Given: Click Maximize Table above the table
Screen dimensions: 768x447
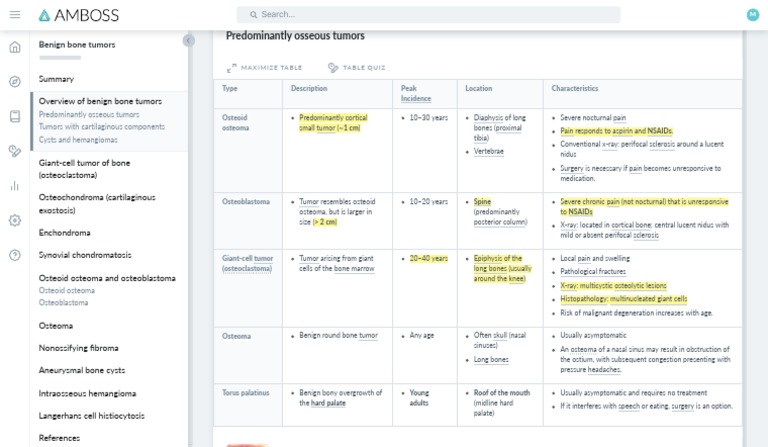Looking at the screenshot, I should [265, 68].
